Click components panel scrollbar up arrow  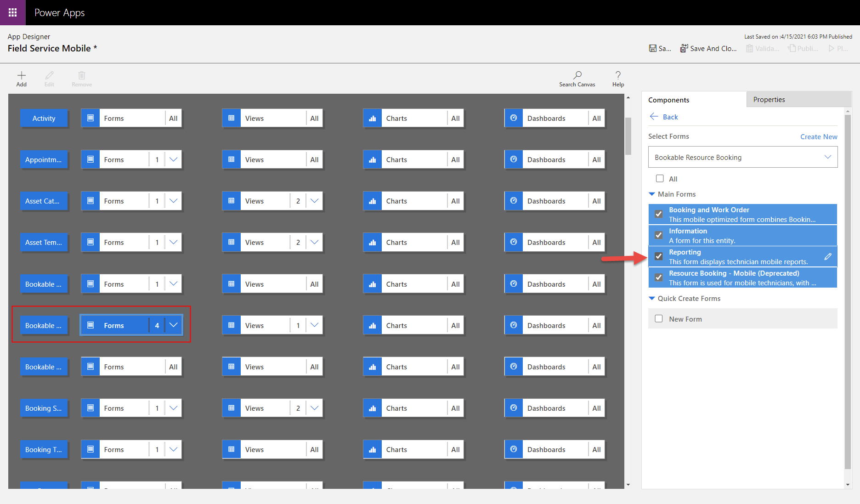click(x=848, y=111)
